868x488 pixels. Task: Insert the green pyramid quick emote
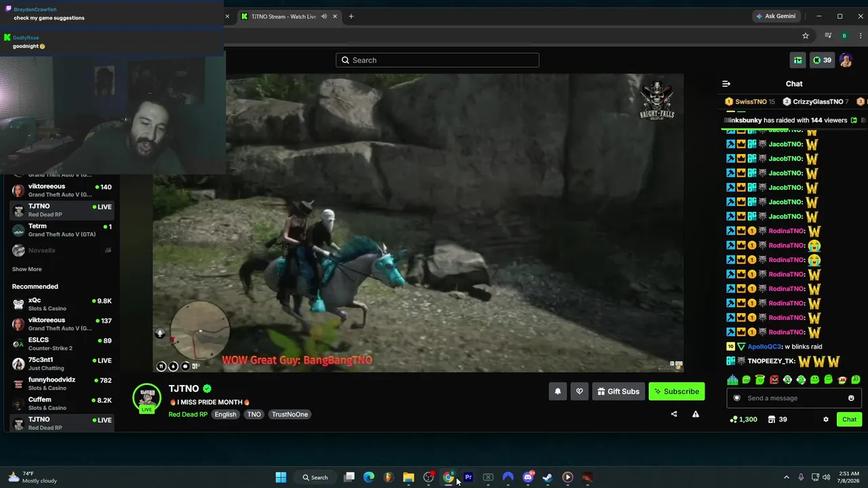tap(732, 380)
